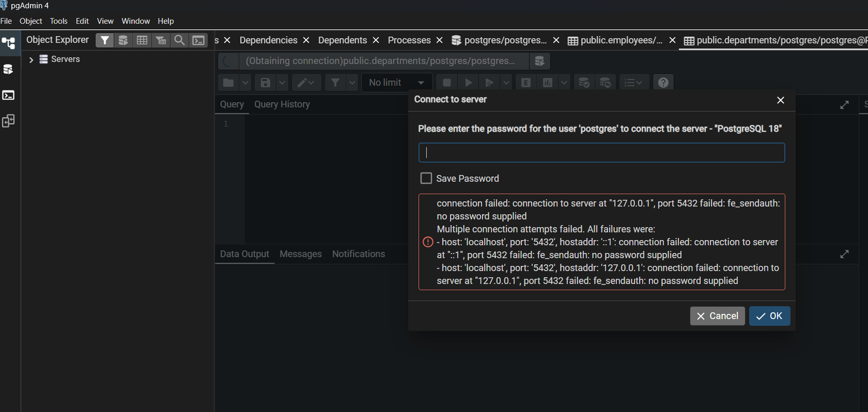868x412 pixels.
Task: Close the Processes tab
Action: [439, 40]
